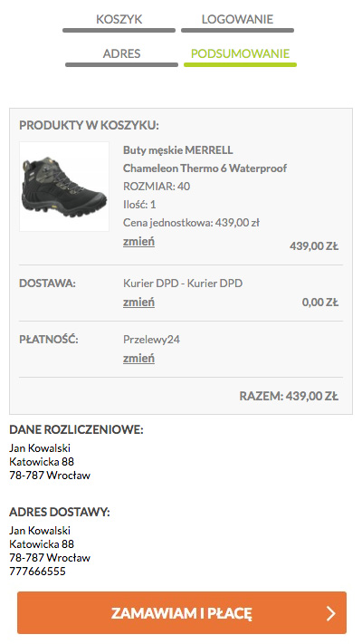Select the PODSUMOWANIE step tab
Image resolution: width=362 pixels, height=644 pixels.
click(x=240, y=53)
